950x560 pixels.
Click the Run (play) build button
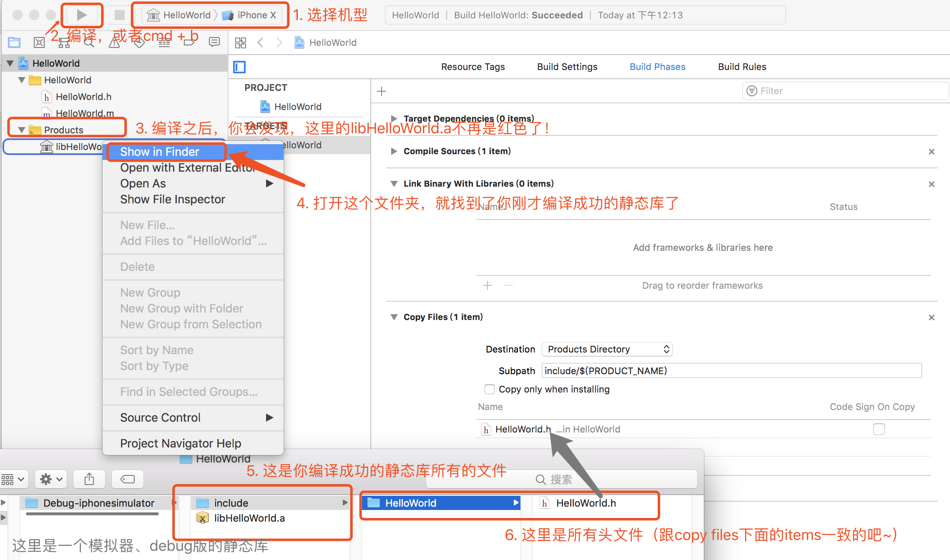coord(82,15)
